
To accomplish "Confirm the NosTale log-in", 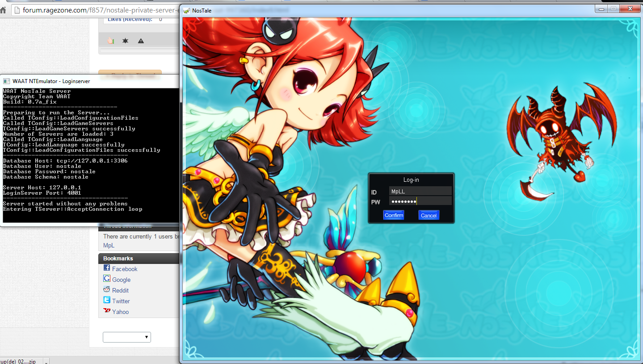I will coord(394,215).
